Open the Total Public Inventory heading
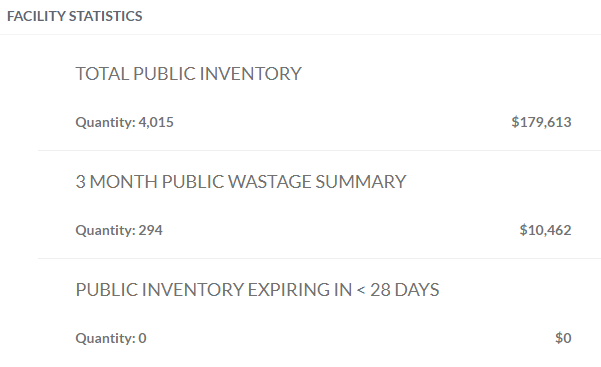Screen dimensions: 601x367 pyautogui.click(x=188, y=74)
